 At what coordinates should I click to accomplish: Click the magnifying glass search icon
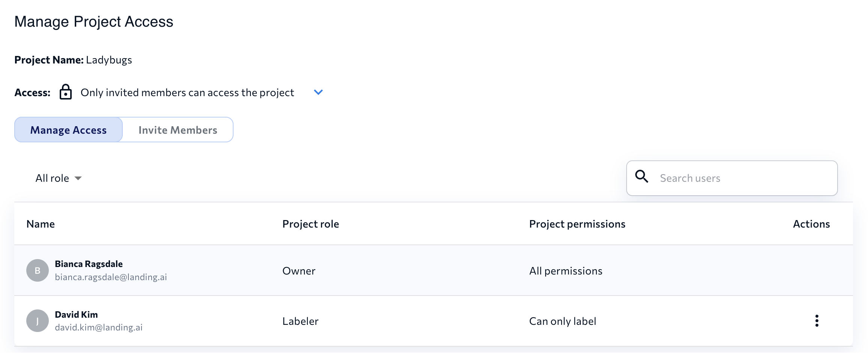click(642, 176)
